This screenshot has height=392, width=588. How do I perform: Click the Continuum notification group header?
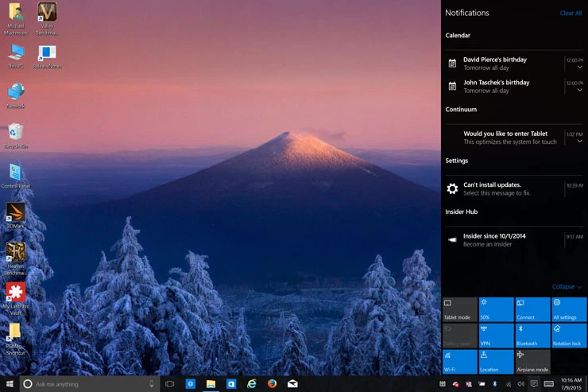pyautogui.click(x=461, y=110)
